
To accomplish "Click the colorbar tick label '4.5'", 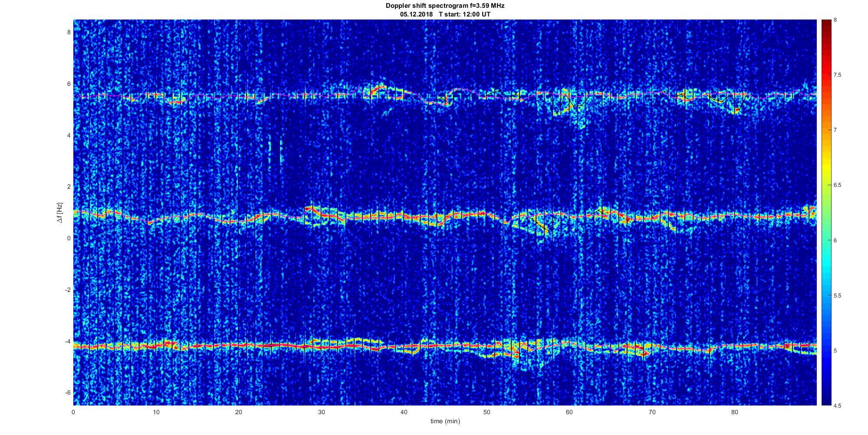I will [838, 406].
